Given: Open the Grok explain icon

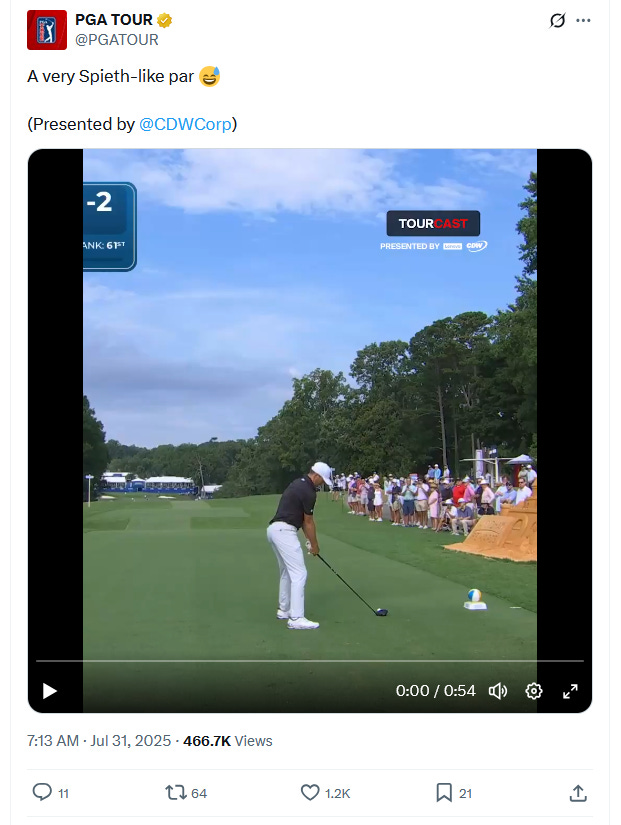Looking at the screenshot, I should pyautogui.click(x=557, y=21).
